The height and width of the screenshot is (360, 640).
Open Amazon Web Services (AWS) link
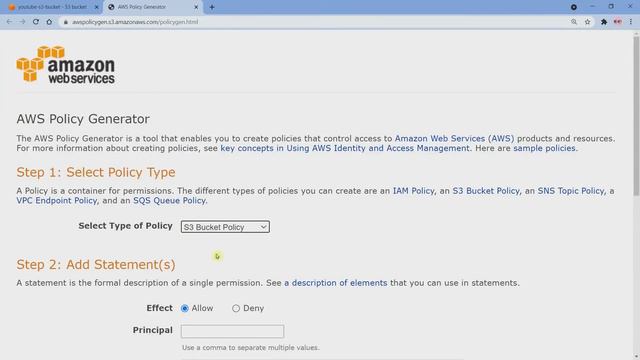[x=454, y=138]
